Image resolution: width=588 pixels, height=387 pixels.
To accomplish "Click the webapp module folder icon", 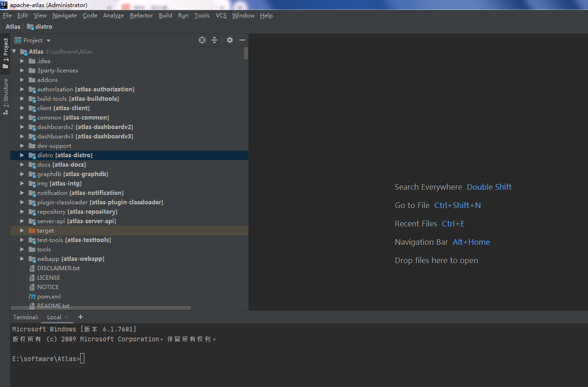I will pyautogui.click(x=32, y=259).
